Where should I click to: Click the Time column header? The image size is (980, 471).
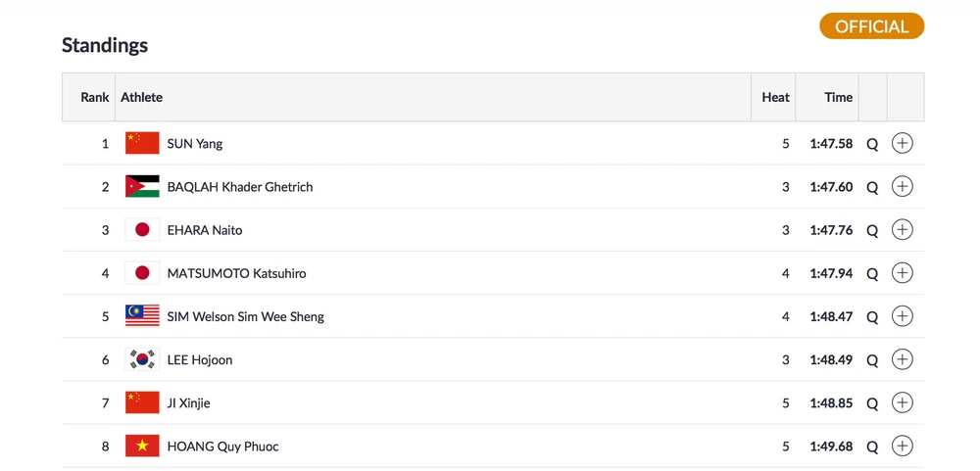(838, 98)
